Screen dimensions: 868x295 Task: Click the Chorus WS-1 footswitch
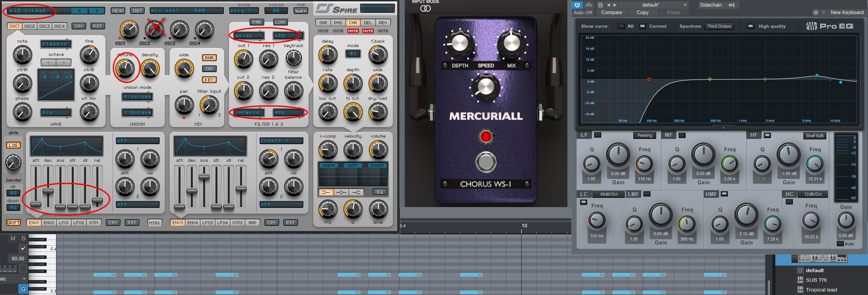click(486, 161)
